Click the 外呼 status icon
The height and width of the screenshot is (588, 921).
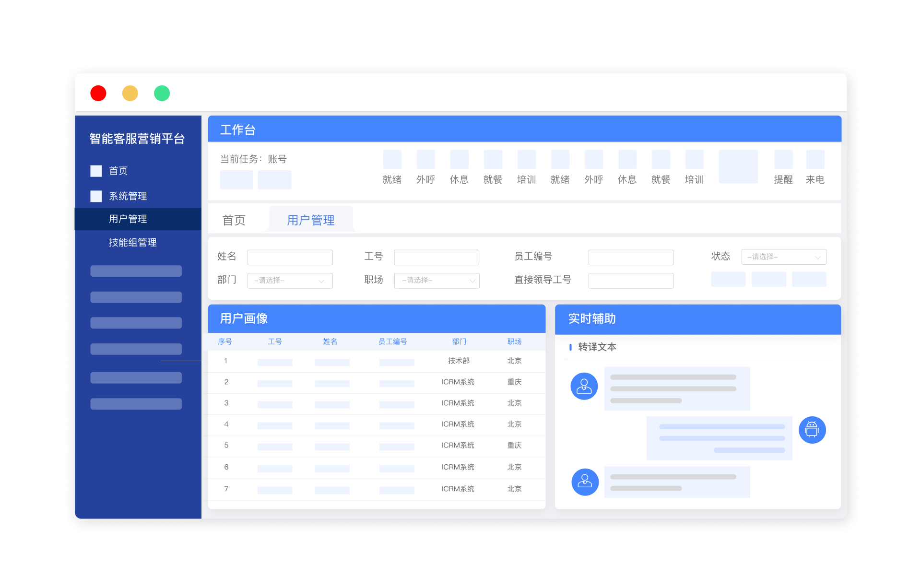(425, 159)
